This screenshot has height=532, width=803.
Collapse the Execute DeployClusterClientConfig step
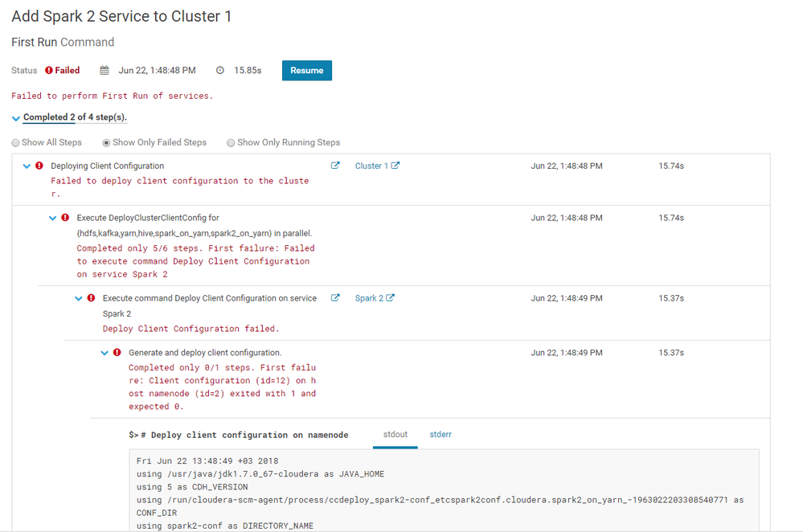pos(53,218)
